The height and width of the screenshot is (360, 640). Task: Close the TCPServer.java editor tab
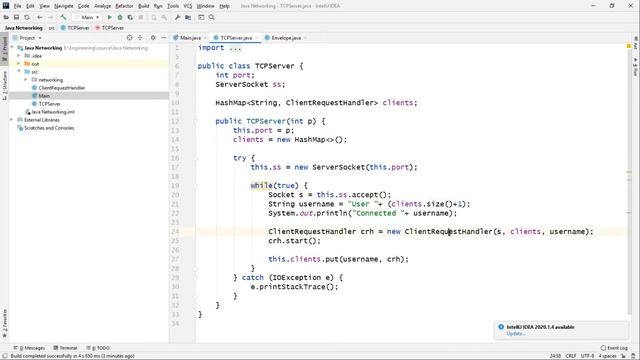[x=256, y=38]
